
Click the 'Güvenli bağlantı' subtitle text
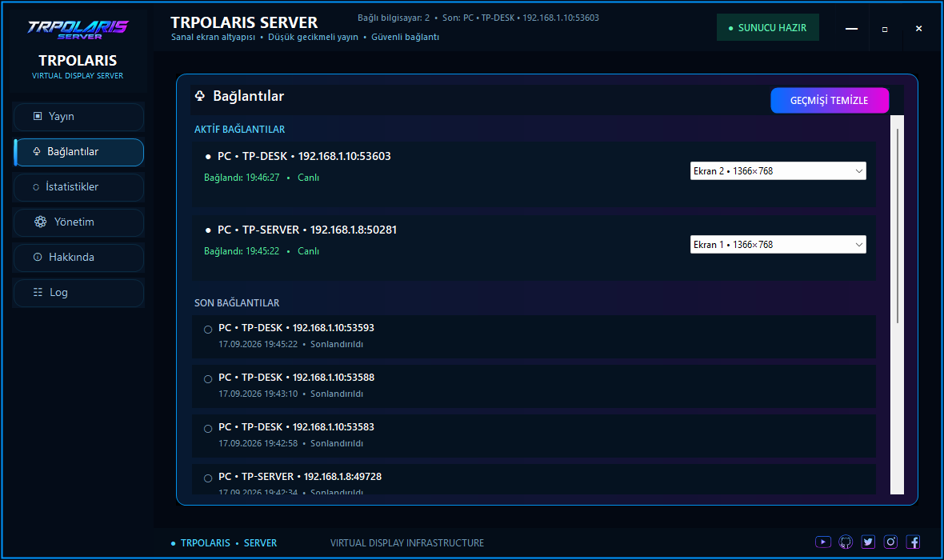click(405, 38)
